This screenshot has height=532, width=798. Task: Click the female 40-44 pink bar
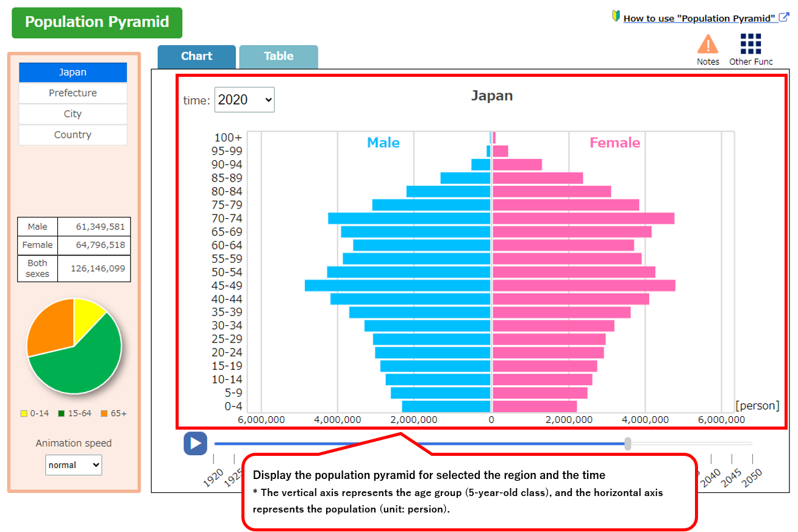[571, 299]
